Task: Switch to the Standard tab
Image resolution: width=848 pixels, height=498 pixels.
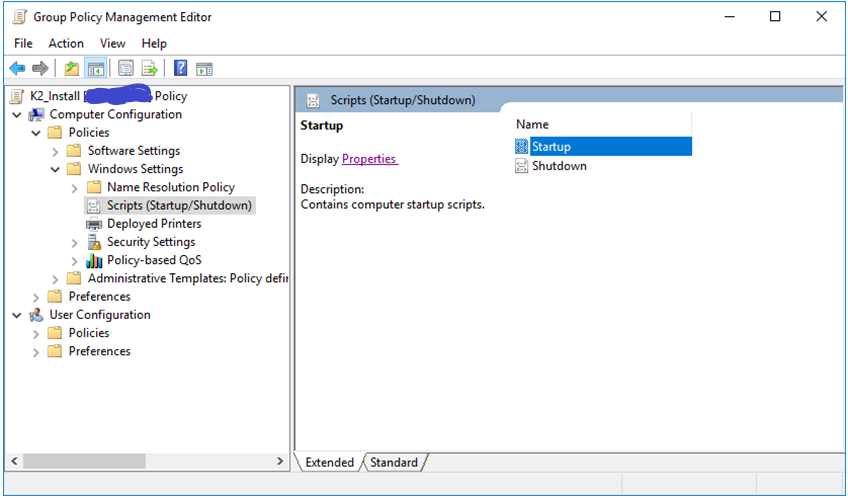Action: pyautogui.click(x=394, y=463)
